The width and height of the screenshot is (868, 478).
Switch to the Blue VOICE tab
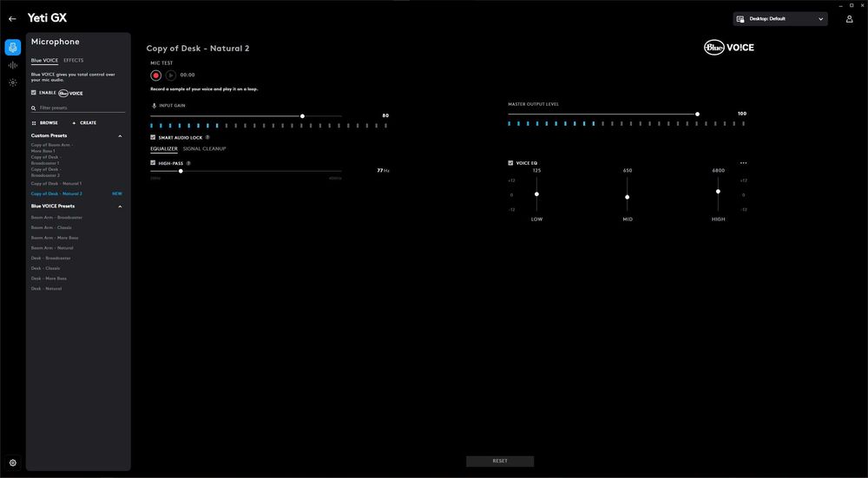(45, 61)
